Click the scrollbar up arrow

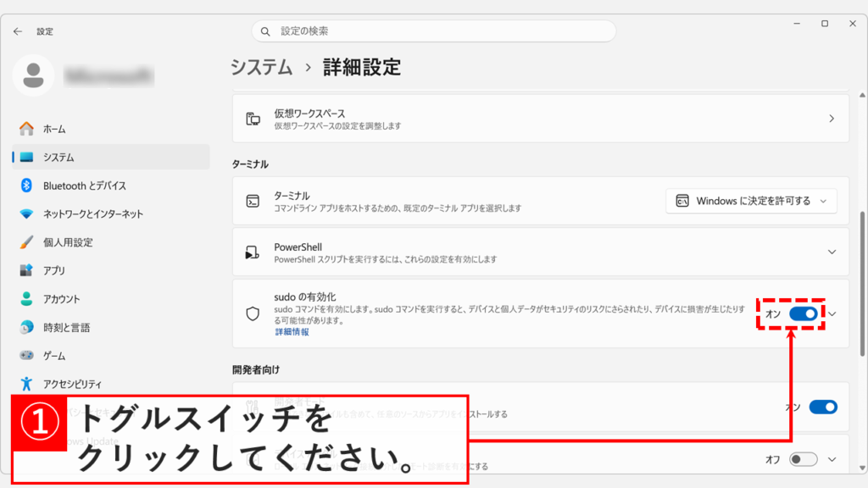[862, 95]
